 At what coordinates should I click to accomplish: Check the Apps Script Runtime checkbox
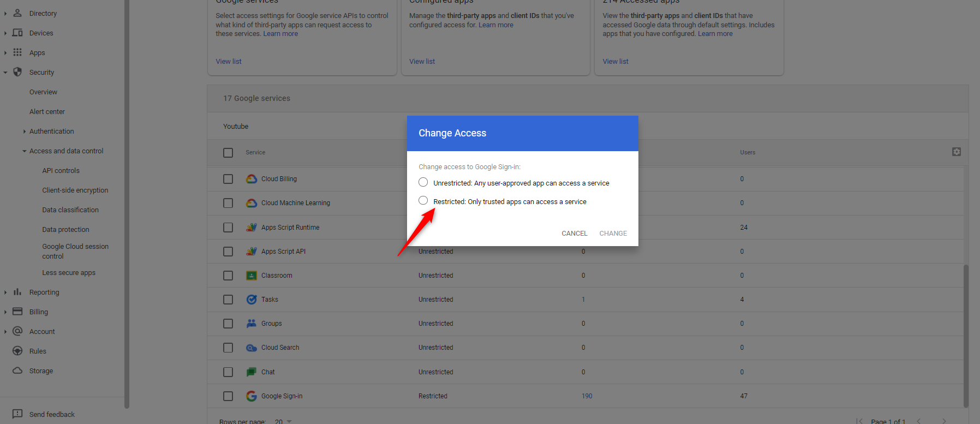(228, 228)
